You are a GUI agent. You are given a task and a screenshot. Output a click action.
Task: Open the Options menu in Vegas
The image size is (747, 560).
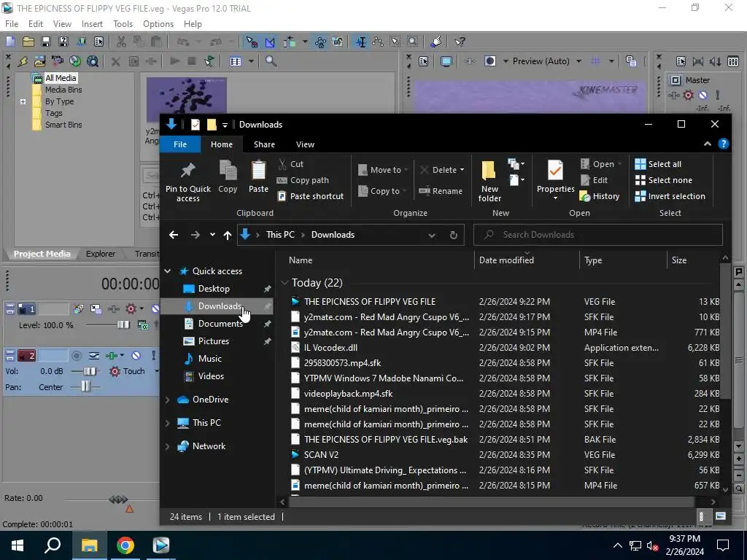pyautogui.click(x=158, y=24)
